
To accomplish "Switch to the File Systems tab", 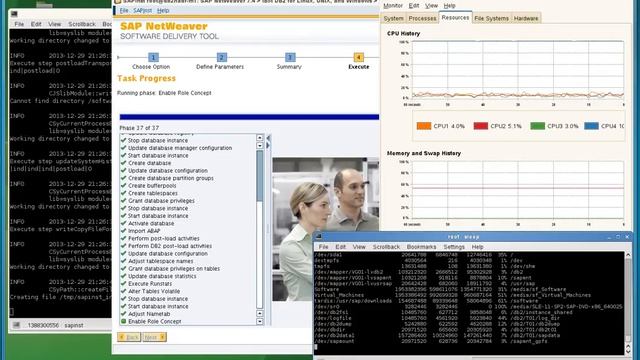I will [x=491, y=18].
